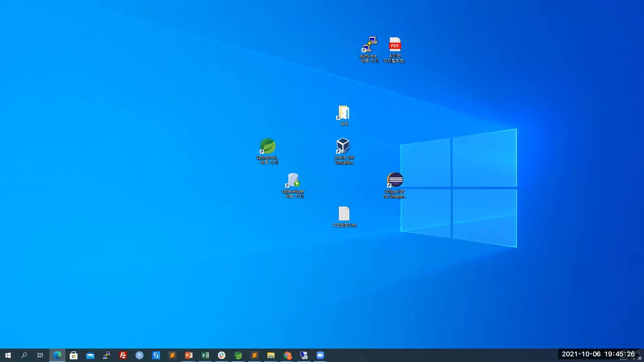
Task: Open taskbar Search
Action: [x=24, y=355]
